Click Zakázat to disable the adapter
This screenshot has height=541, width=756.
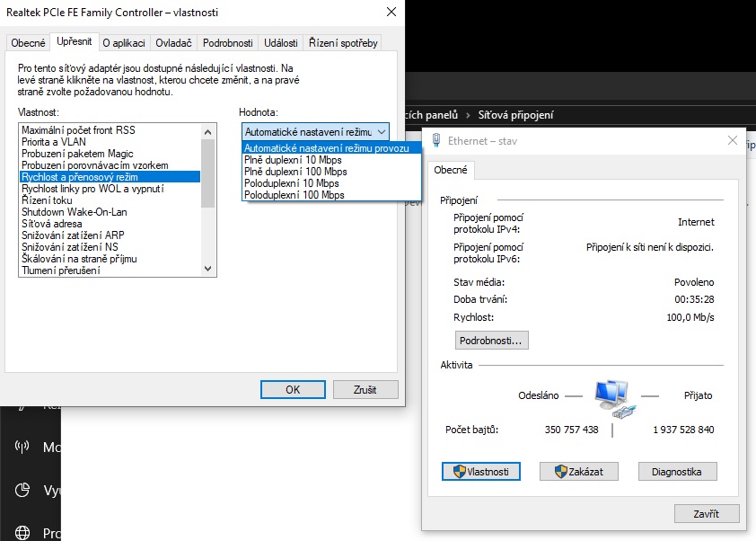pyautogui.click(x=579, y=472)
